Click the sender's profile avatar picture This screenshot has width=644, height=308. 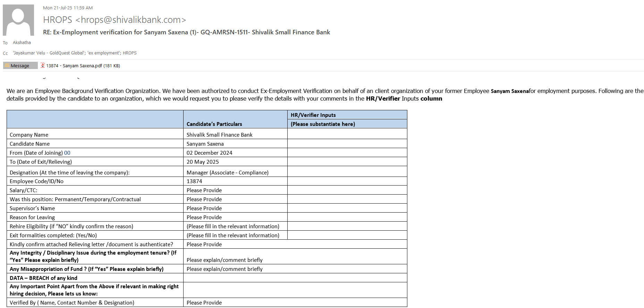coord(18,20)
